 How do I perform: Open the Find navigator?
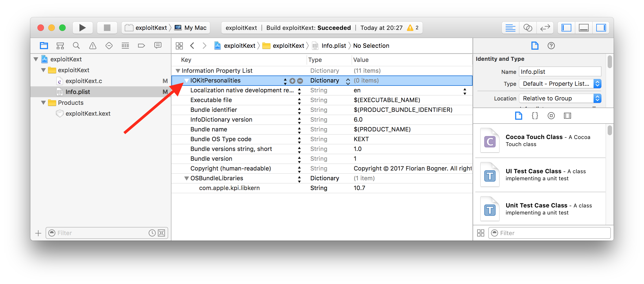(76, 46)
